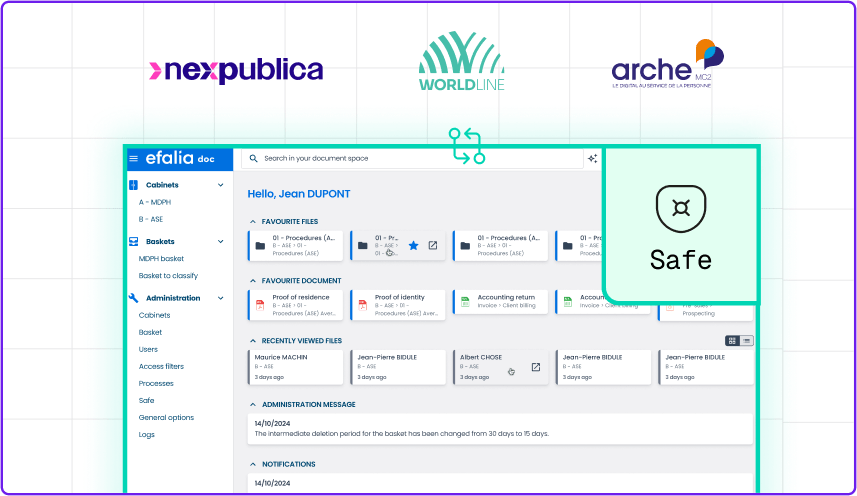Image resolution: width=857 pixels, height=496 pixels.
Task: Open the A - MDPH cabinet
Action: click(x=155, y=202)
